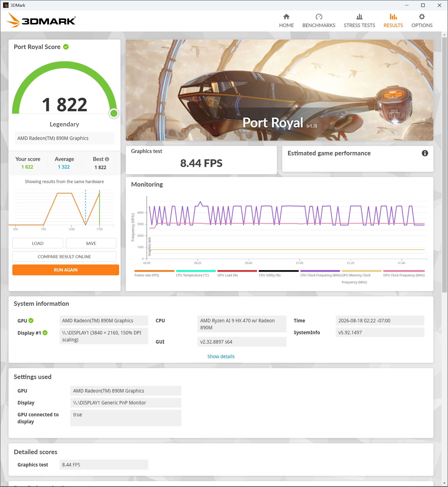Click the Port Royal banner image

pyautogui.click(x=279, y=90)
